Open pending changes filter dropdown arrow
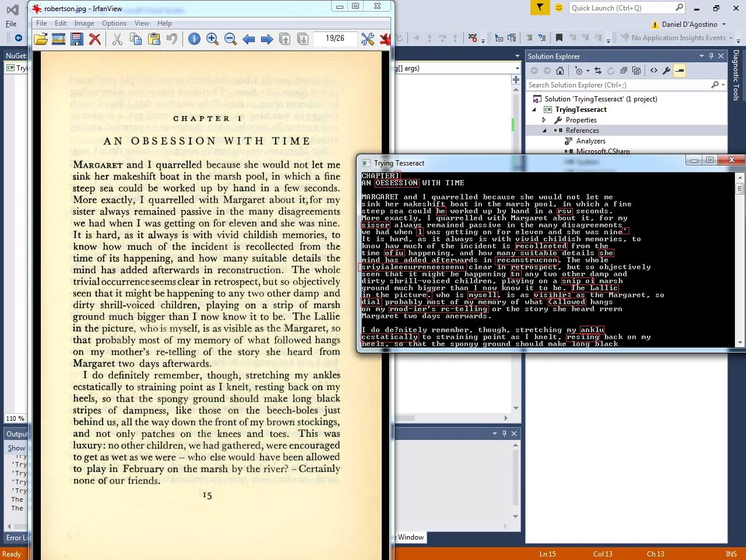Viewport: 746px width, 560px height. coord(587,71)
